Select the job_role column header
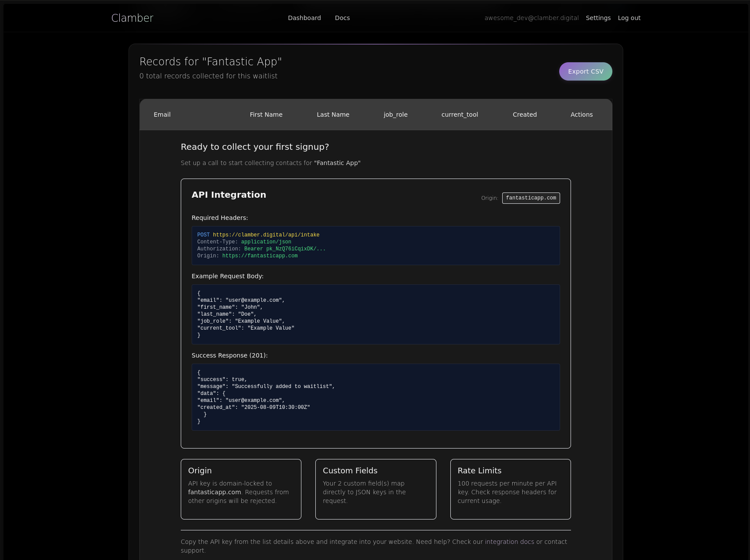 tap(395, 115)
